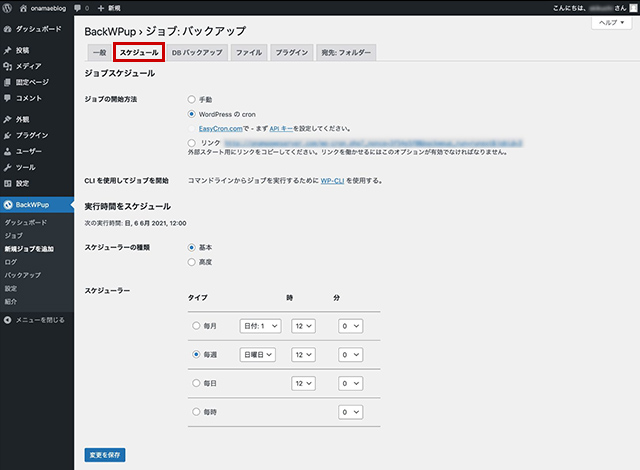This screenshot has height=470, width=640.
Task: Switch to the プラグイン tab
Action: [x=292, y=53]
